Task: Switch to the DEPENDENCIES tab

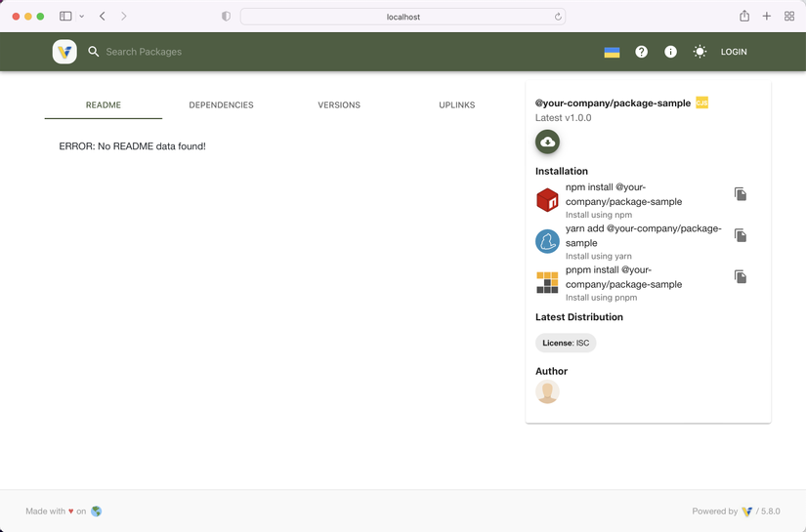Action: 221,104
